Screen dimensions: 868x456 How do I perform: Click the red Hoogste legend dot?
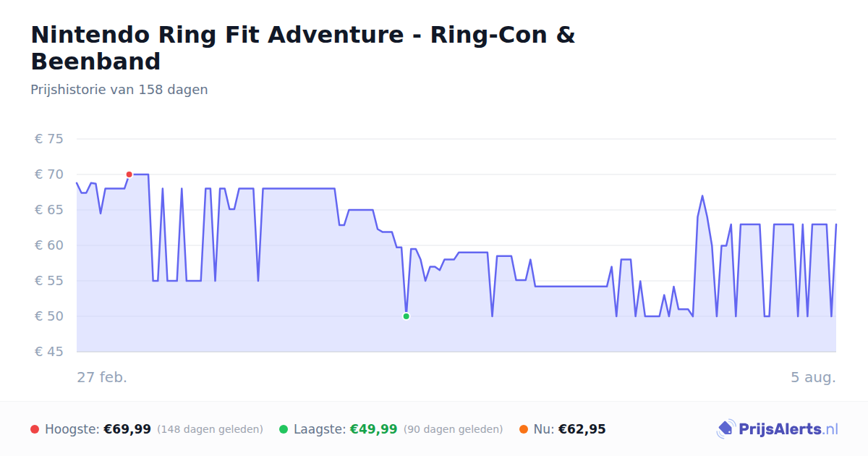(x=35, y=429)
